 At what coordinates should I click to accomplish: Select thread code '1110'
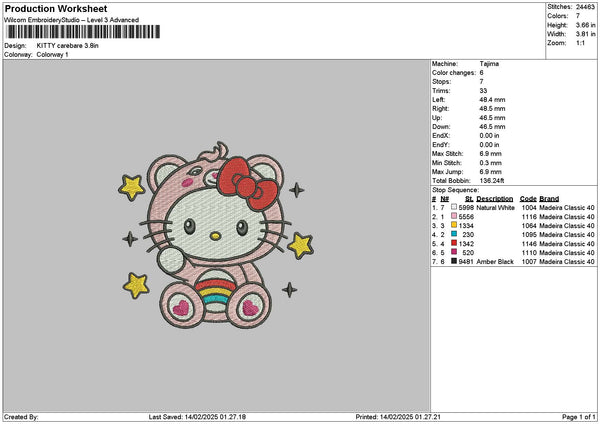tap(529, 253)
